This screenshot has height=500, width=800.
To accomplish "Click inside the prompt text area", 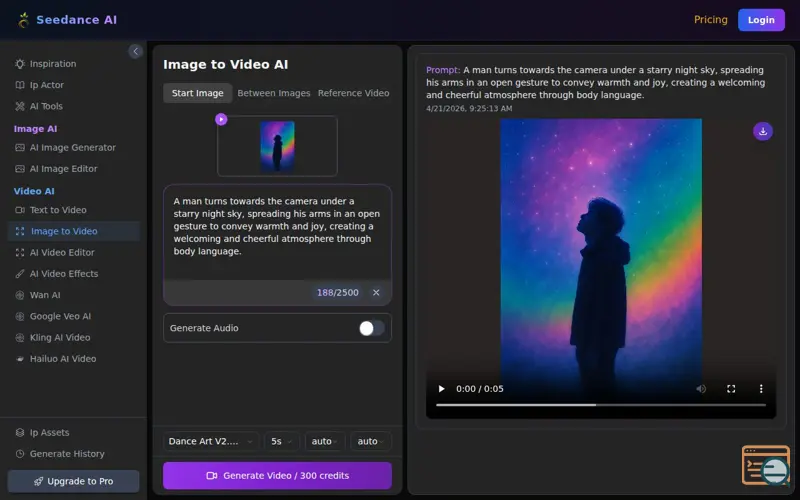I will click(278, 232).
